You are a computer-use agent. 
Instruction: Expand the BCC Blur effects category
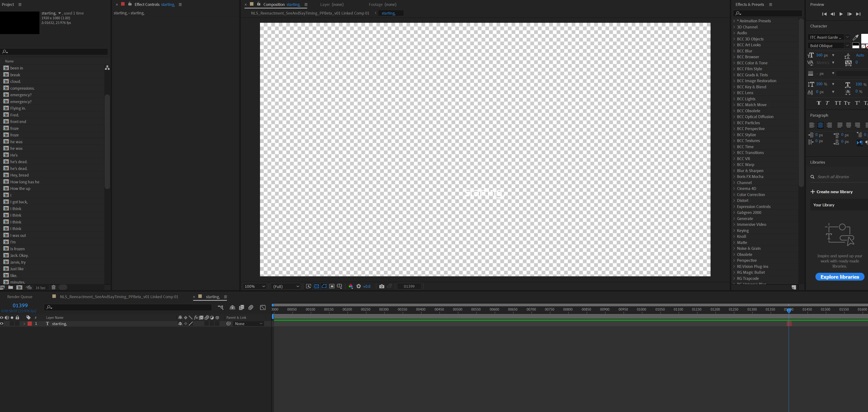click(x=734, y=51)
